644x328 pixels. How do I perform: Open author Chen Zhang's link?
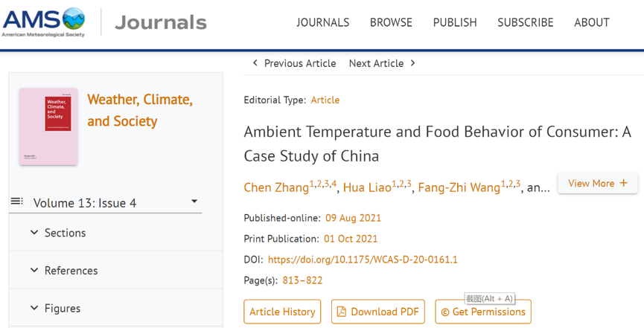click(276, 187)
